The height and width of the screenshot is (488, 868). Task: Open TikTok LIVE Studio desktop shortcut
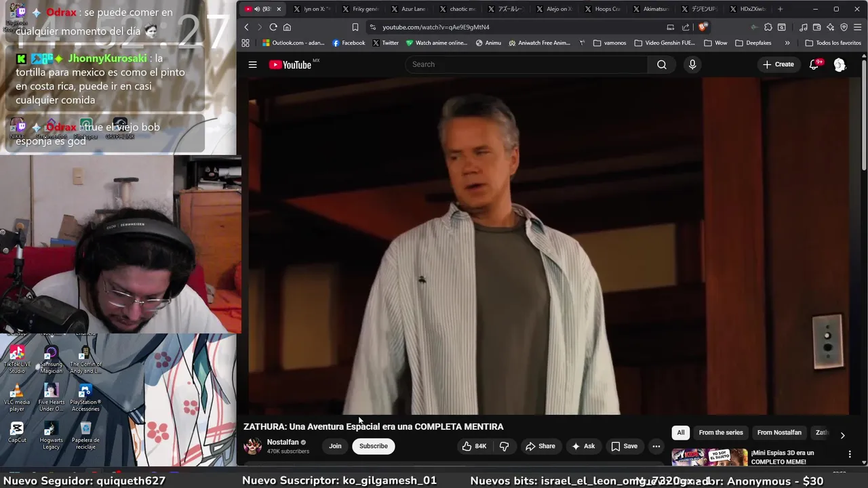17,360
